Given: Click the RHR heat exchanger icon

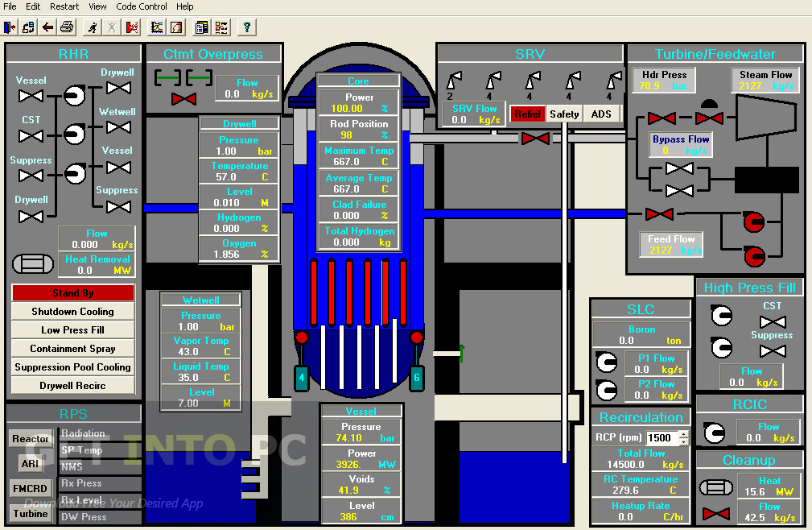Looking at the screenshot, I should coord(32,264).
